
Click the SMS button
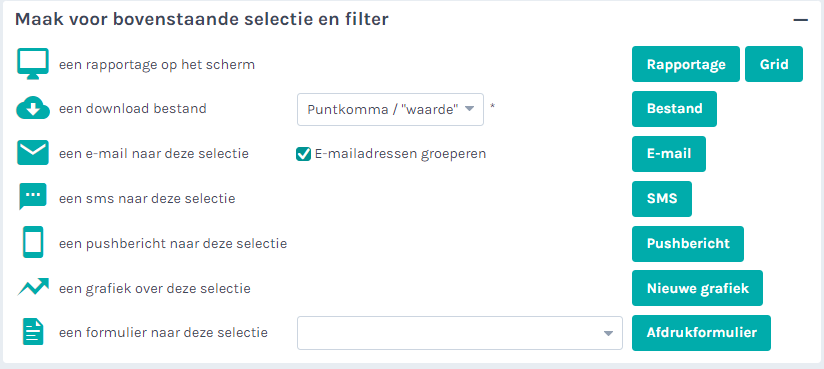pos(662,199)
